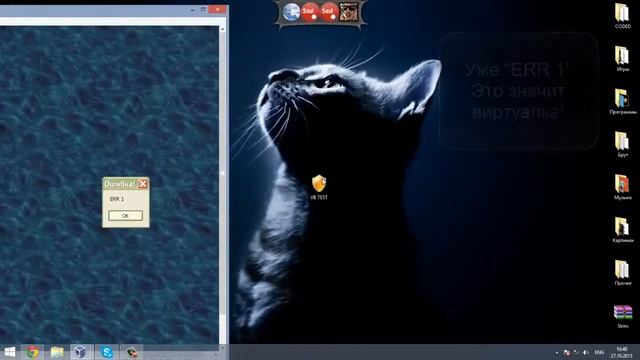Minimize the VirtualBox VM window

click(x=193, y=9)
